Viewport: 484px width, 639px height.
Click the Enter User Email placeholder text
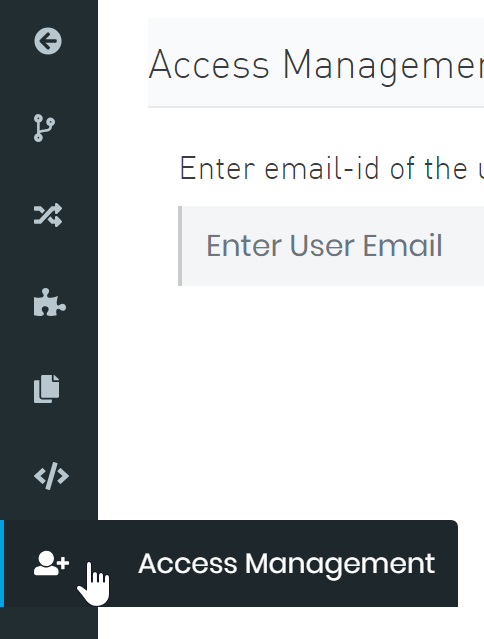[x=324, y=245]
